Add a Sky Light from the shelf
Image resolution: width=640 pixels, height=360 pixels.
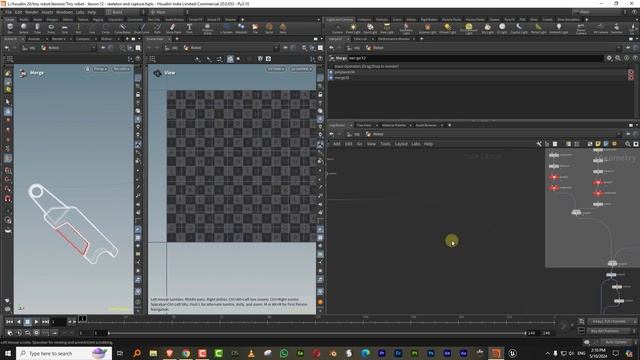(x=487, y=28)
